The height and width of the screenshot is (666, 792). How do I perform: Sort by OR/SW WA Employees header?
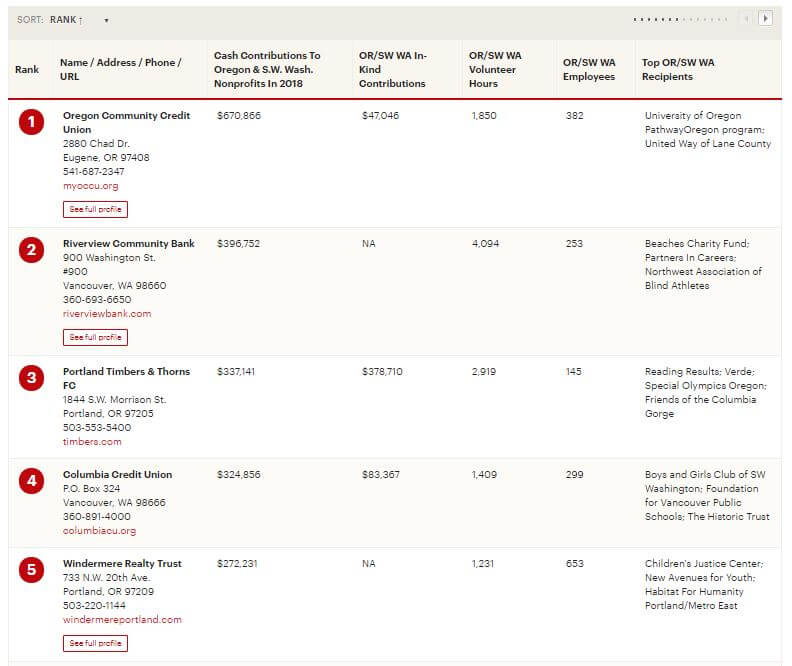(x=589, y=70)
